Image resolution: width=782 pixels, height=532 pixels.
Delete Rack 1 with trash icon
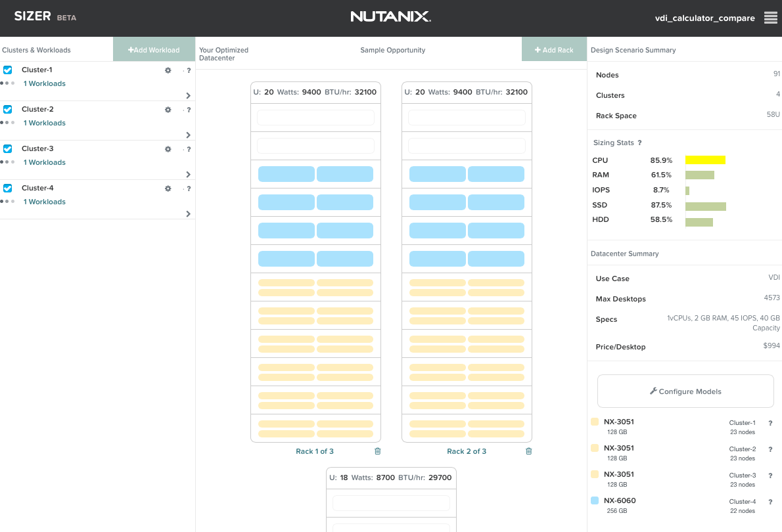[378, 451]
